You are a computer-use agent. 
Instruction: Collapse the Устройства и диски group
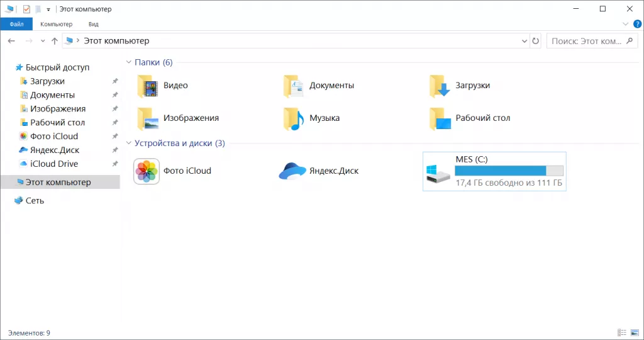(x=129, y=144)
